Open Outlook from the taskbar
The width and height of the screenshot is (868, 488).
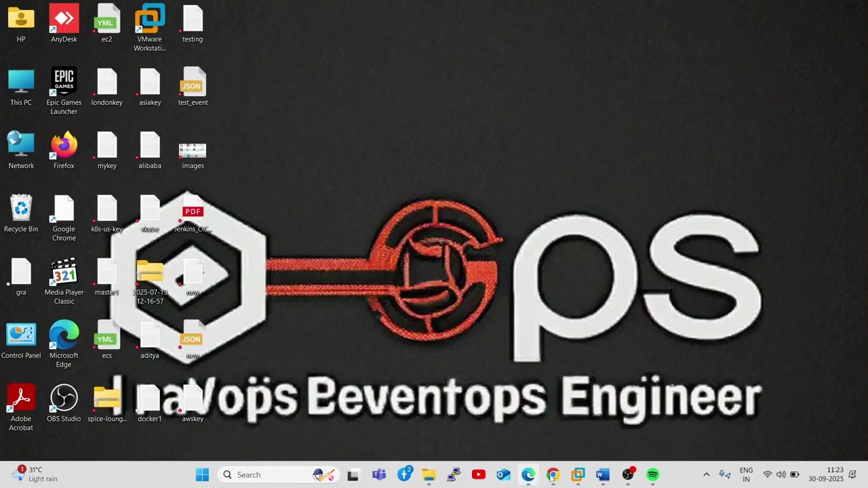pyautogui.click(x=503, y=474)
